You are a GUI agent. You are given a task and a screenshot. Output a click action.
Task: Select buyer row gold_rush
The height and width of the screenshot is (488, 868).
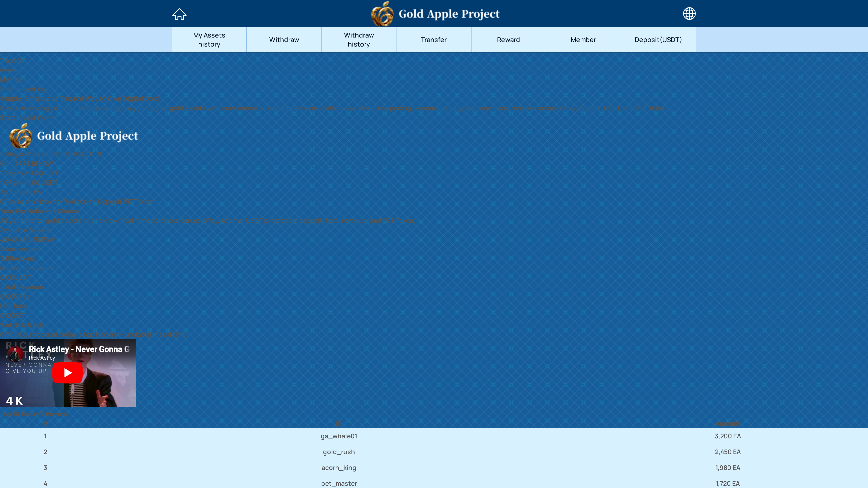(339, 452)
